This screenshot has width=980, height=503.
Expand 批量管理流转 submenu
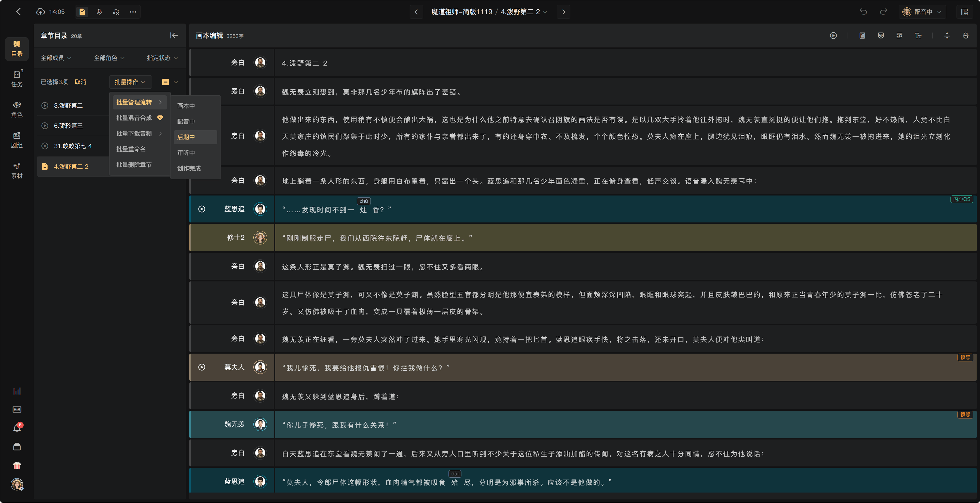[140, 102]
